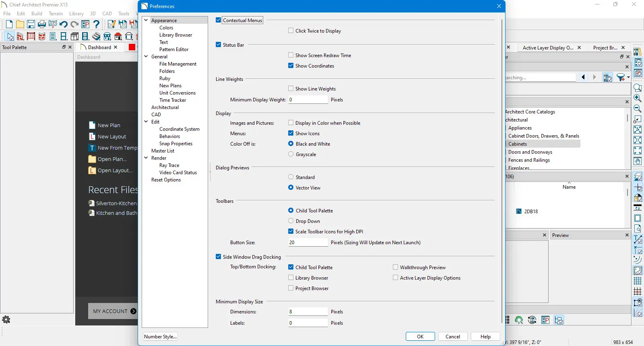The image size is (644, 346).
Task: Open the Build menu
Action: pyautogui.click(x=37, y=13)
